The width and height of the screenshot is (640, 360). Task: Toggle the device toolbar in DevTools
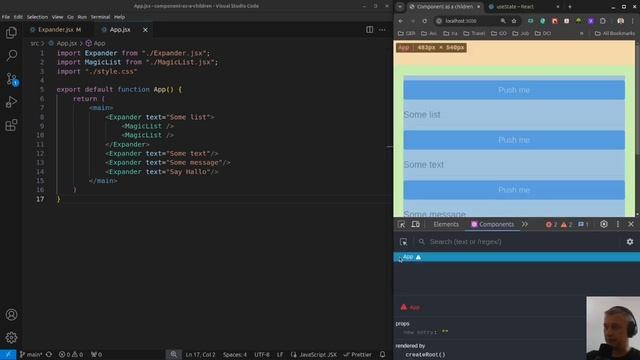coord(416,224)
